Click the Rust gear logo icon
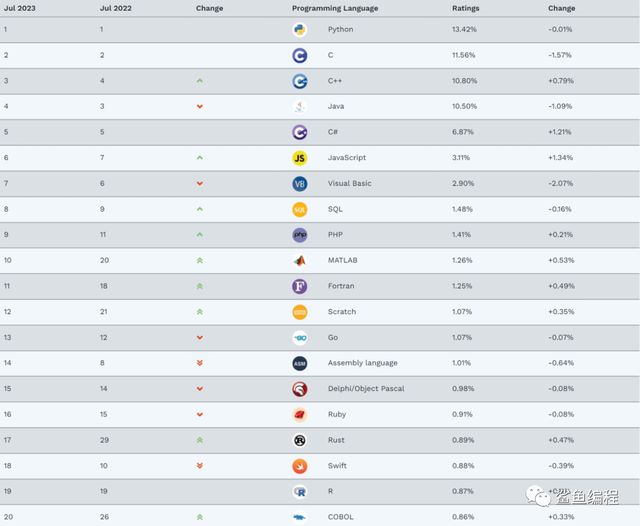640x526 pixels. tap(300, 440)
